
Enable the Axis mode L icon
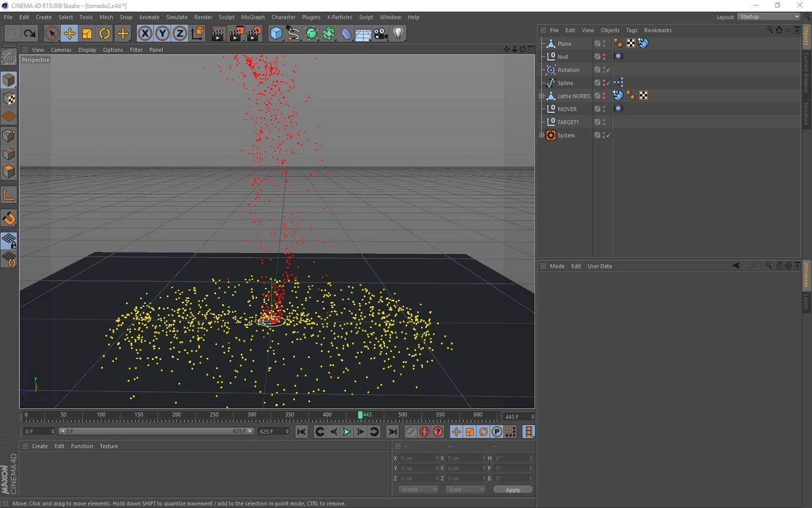pos(9,195)
